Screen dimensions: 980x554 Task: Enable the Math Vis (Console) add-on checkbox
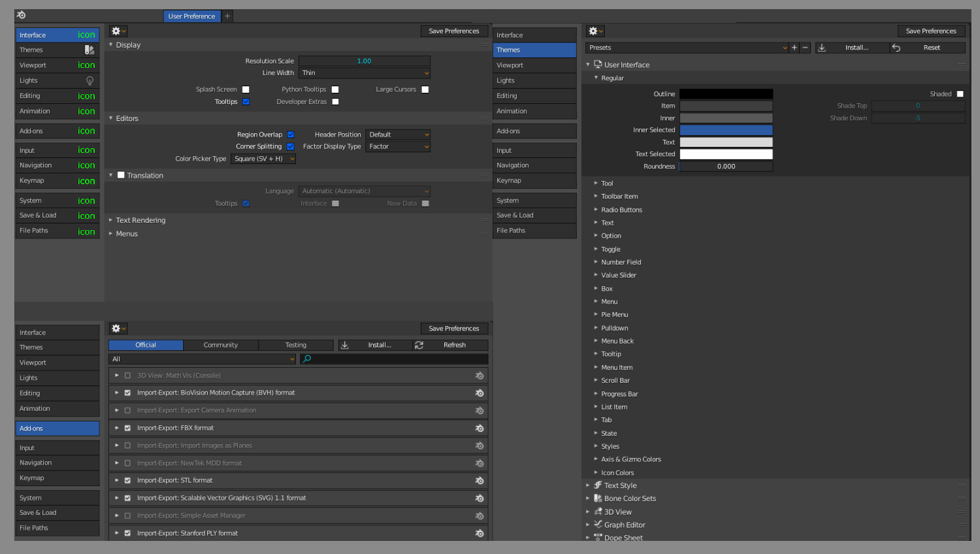click(127, 376)
